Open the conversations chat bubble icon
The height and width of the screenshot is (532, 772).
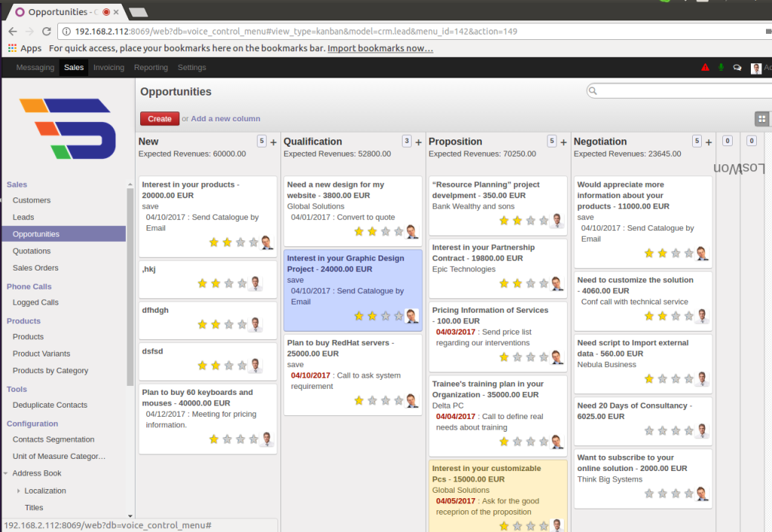point(737,68)
